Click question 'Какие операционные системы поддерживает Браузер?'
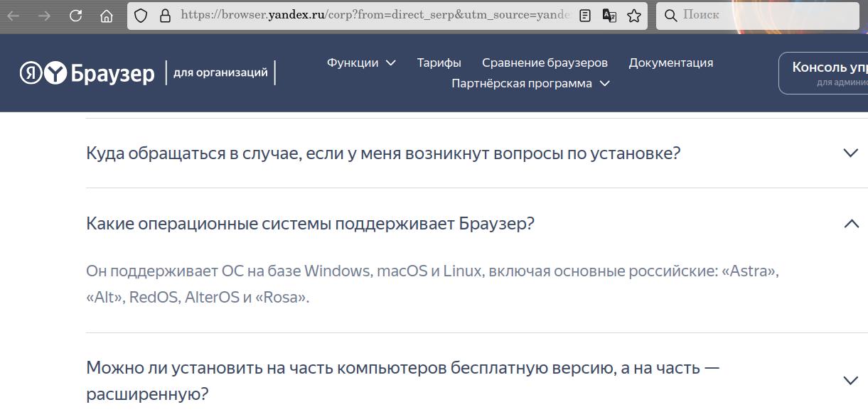Image resolution: width=868 pixels, height=412 pixels. pos(310,224)
